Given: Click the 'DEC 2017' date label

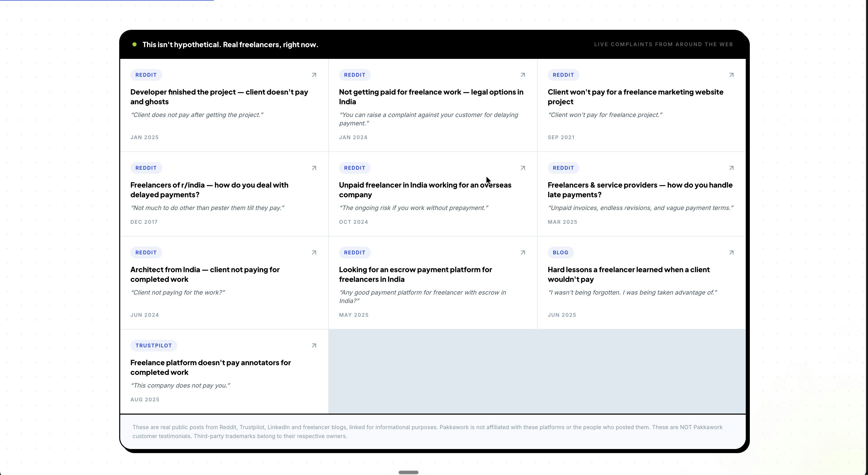Looking at the screenshot, I should click(x=144, y=222).
